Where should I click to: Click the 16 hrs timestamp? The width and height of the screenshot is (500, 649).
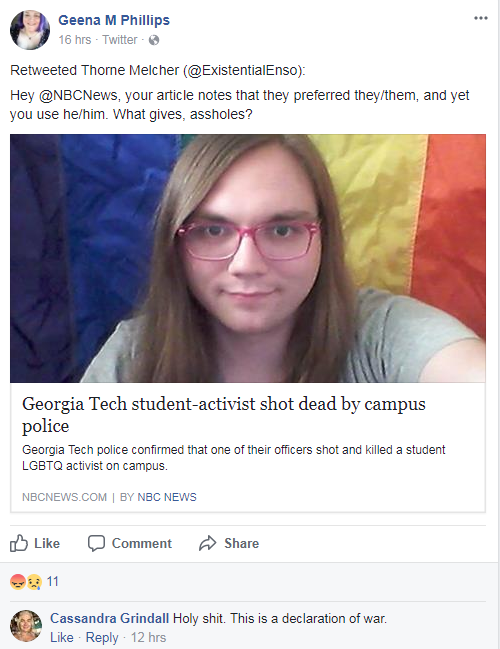pyautogui.click(x=75, y=40)
